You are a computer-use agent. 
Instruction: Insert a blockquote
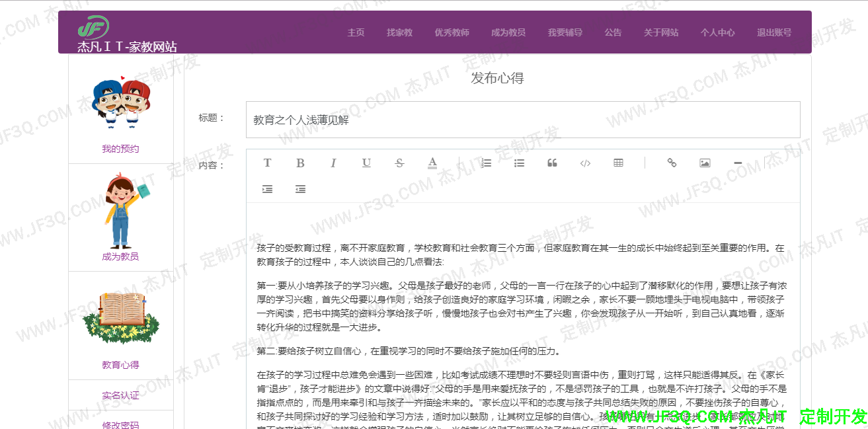click(552, 163)
